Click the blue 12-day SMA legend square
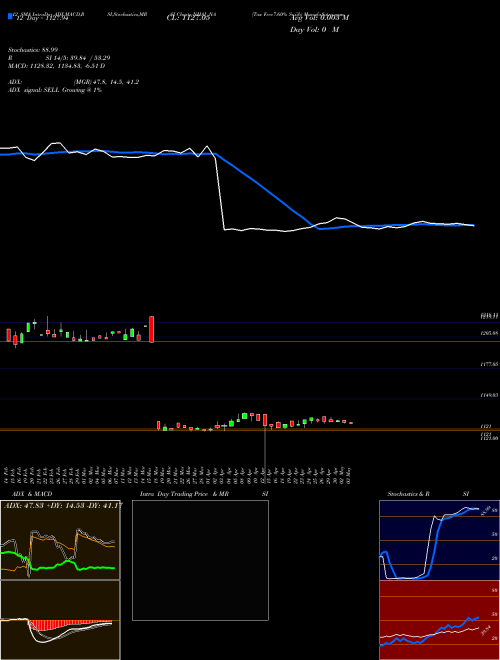The image size is (500, 660). click(x=10, y=16)
